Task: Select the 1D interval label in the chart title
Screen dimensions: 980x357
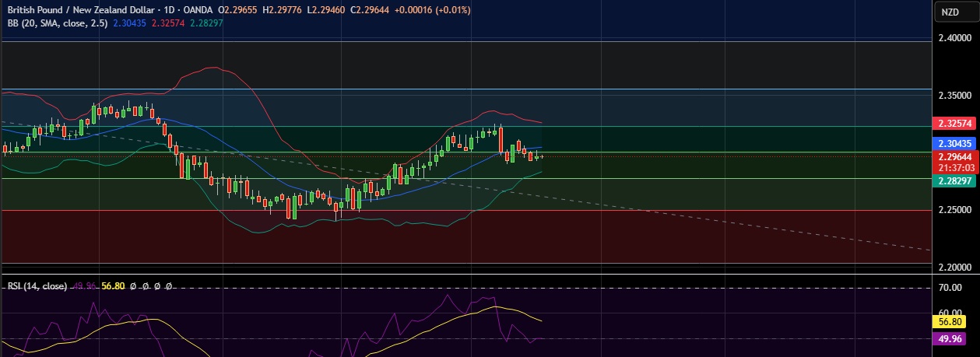Action: pyautogui.click(x=170, y=10)
